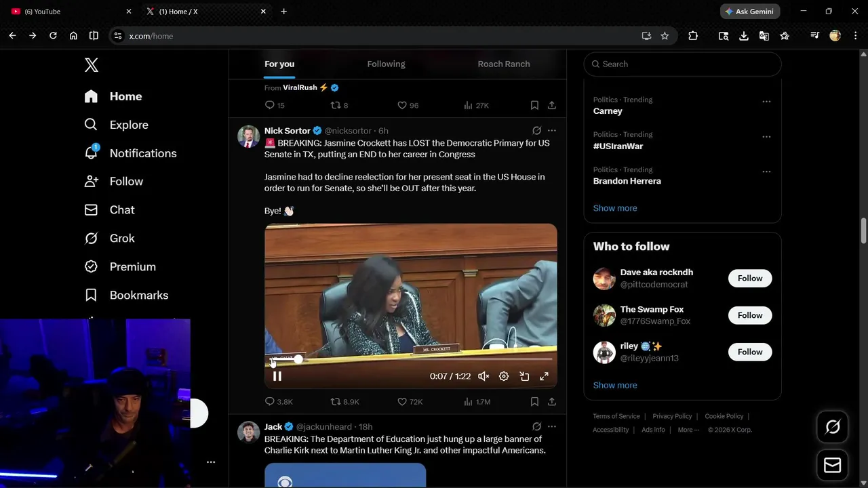
Task: Click the Ask Gemini button
Action: pyautogui.click(x=750, y=12)
